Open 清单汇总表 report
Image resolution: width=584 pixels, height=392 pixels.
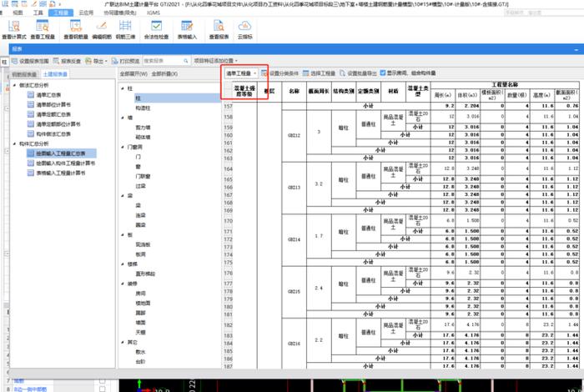48,95
